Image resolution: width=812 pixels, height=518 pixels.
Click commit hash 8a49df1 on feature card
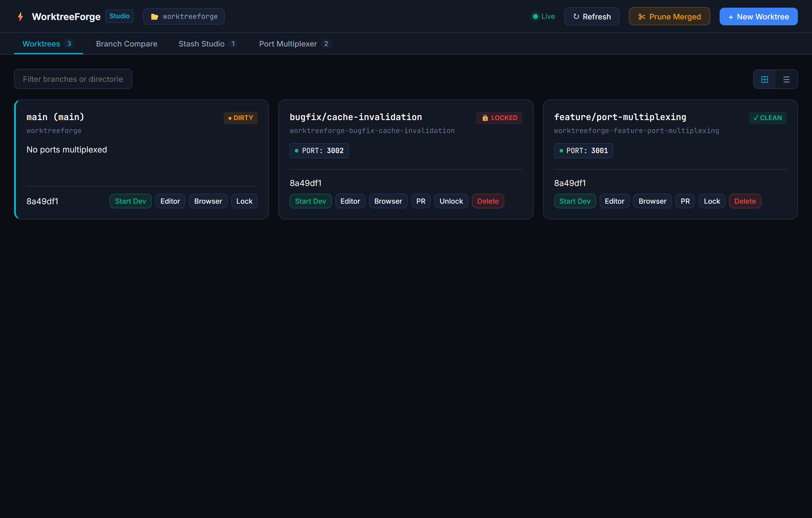coord(570,183)
